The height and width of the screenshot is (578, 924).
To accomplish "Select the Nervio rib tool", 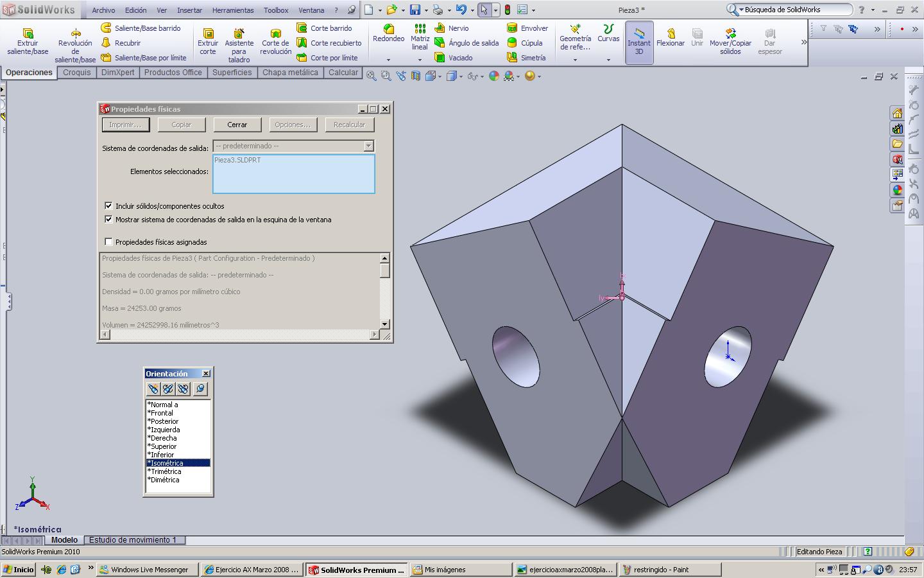I will (x=452, y=28).
